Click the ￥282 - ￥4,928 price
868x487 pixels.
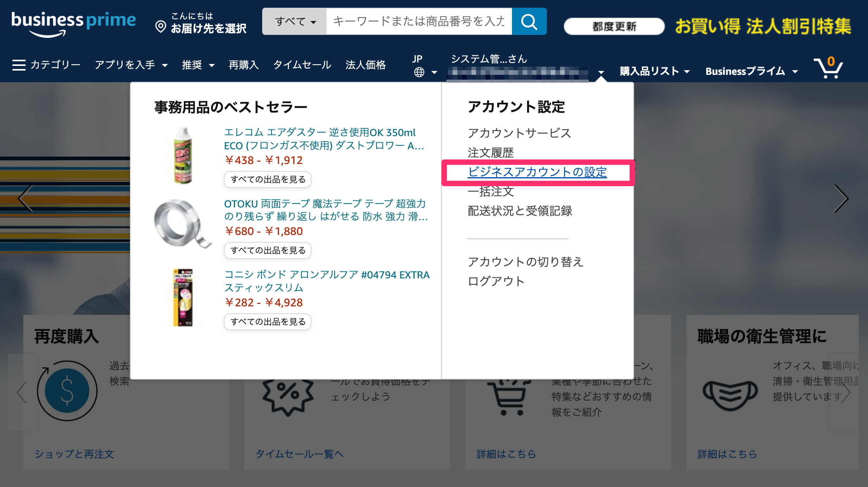[264, 302]
